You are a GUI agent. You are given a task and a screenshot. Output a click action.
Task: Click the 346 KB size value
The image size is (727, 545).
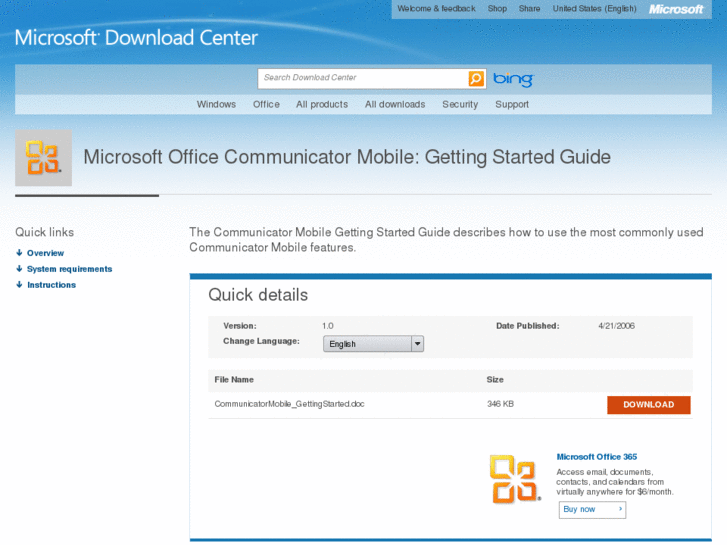click(x=500, y=404)
